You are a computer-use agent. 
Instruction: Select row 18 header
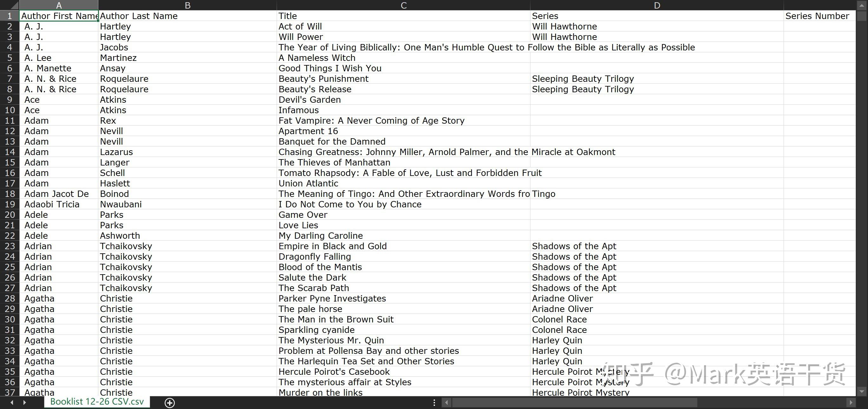point(10,194)
